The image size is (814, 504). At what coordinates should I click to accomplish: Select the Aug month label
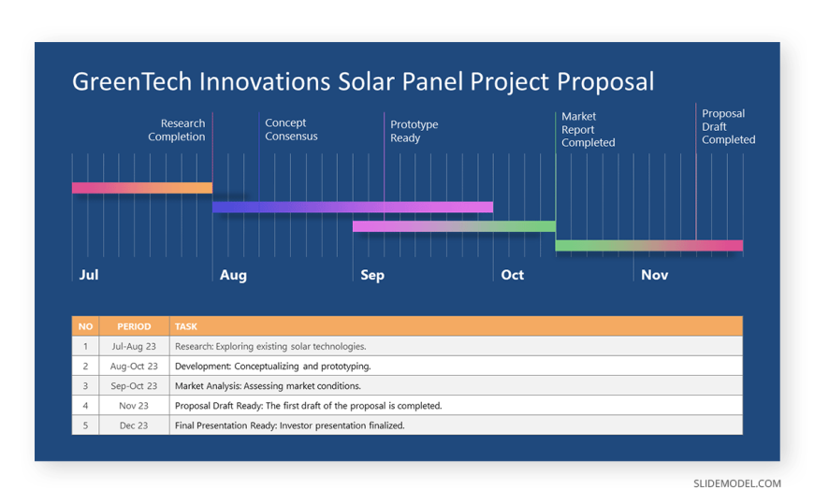(233, 275)
